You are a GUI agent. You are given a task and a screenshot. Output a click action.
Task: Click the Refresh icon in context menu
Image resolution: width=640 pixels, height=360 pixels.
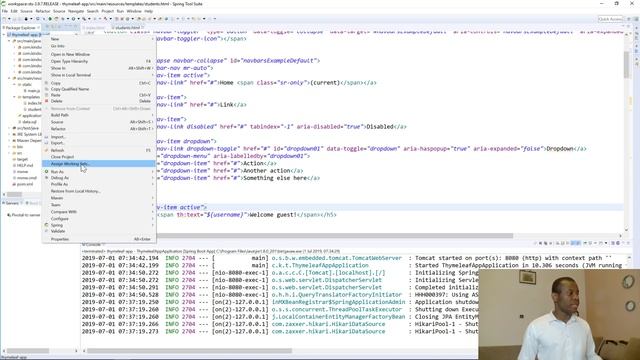[x=47, y=150]
